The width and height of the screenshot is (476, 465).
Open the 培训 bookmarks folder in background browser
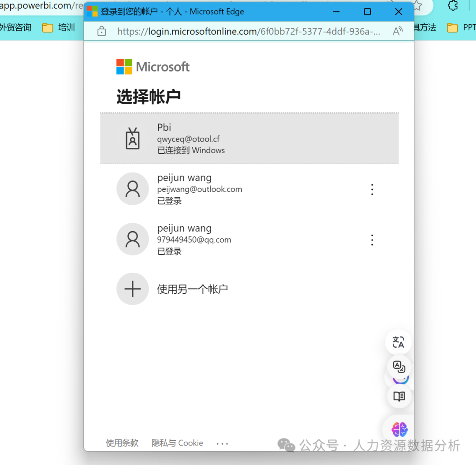[x=59, y=27]
